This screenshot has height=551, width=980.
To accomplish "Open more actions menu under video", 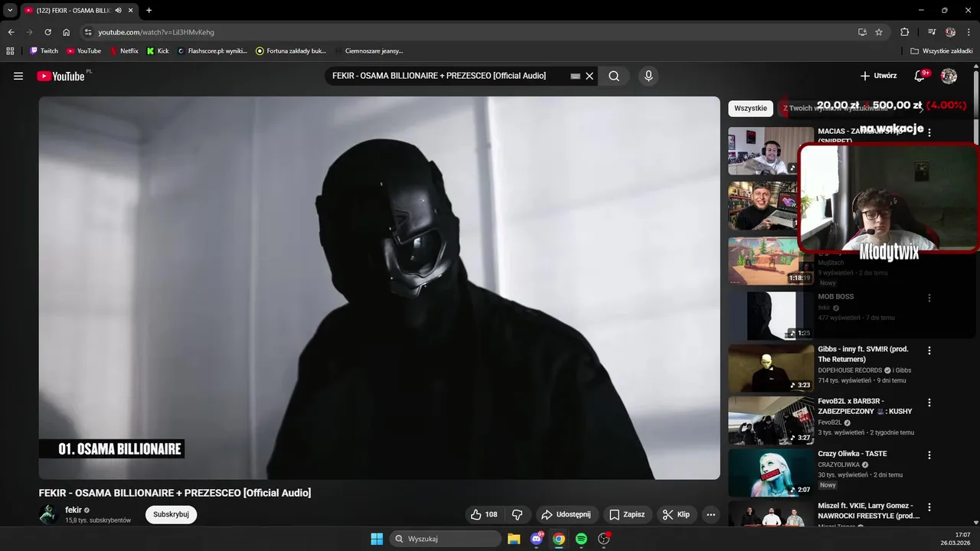I will (710, 514).
